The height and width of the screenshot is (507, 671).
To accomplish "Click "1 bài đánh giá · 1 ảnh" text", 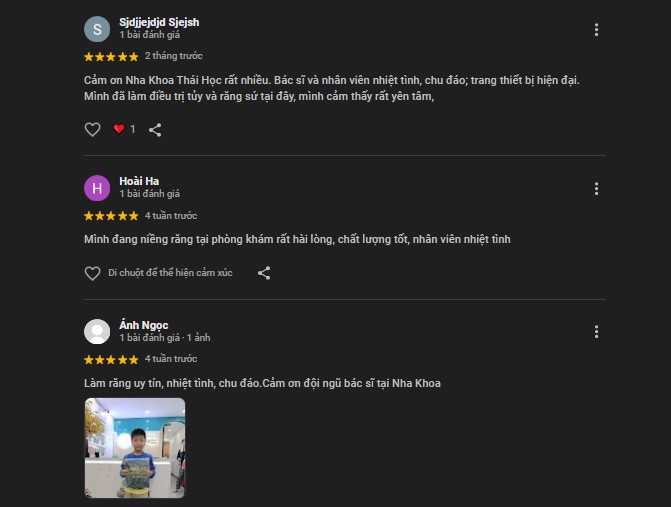I will click(165, 338).
